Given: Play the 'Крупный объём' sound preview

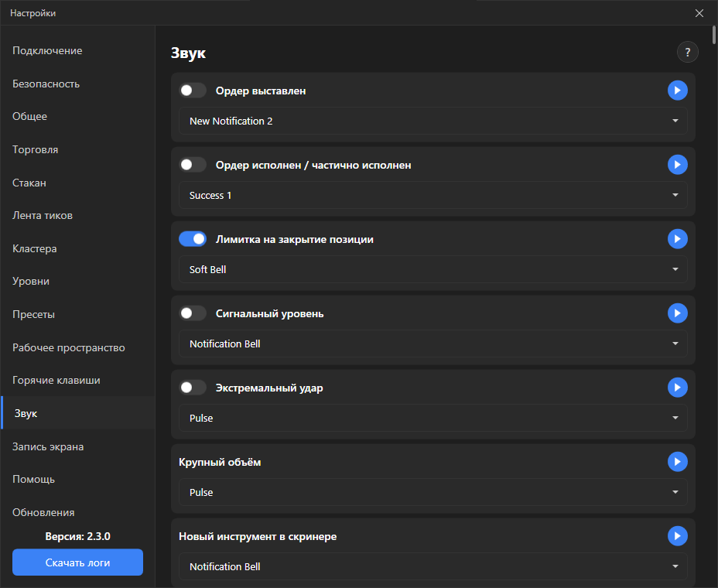Looking at the screenshot, I should [677, 462].
